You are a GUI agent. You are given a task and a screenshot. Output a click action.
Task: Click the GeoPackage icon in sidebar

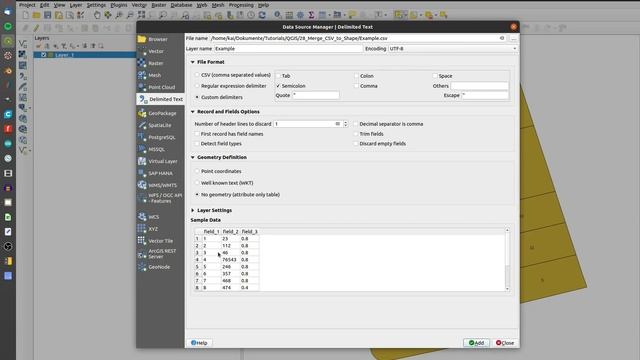pyautogui.click(x=142, y=113)
